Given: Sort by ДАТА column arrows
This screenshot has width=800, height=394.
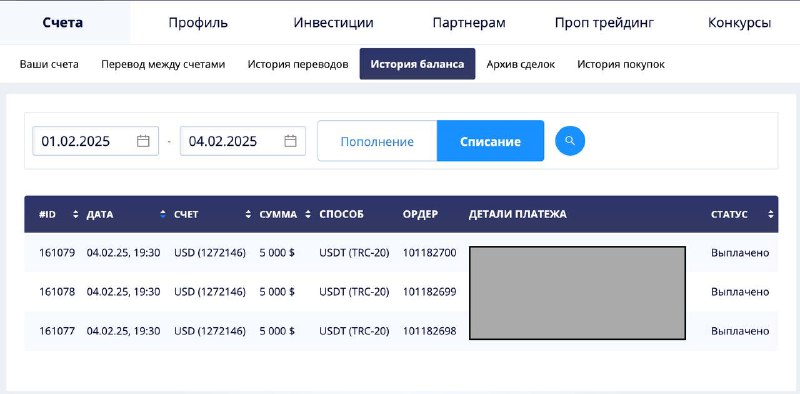Looking at the screenshot, I should (x=163, y=214).
